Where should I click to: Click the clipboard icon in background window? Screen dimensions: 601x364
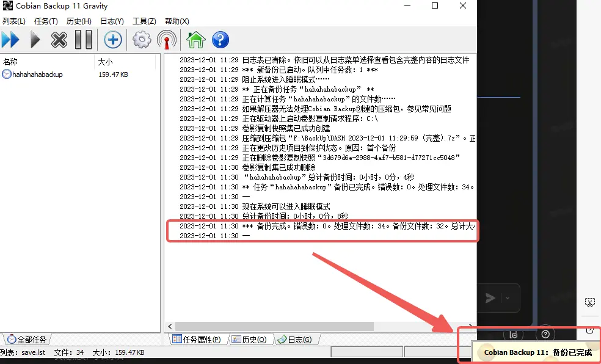(514, 335)
